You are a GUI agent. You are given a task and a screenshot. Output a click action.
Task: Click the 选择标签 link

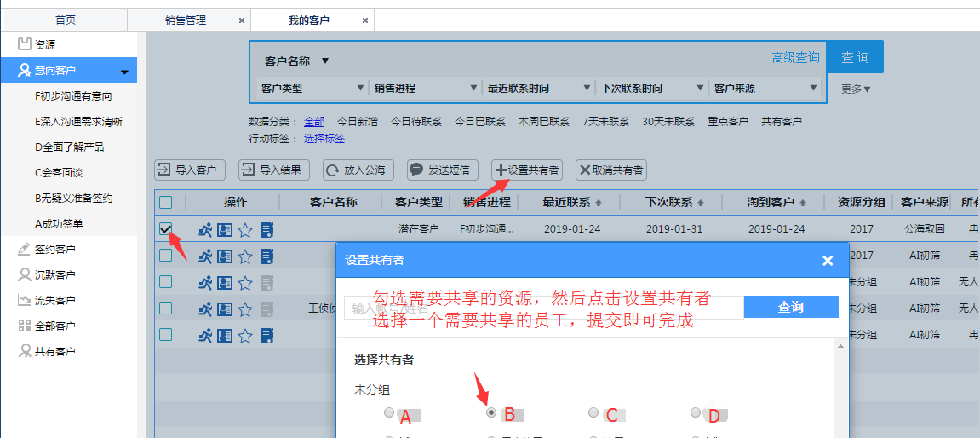[x=324, y=138]
